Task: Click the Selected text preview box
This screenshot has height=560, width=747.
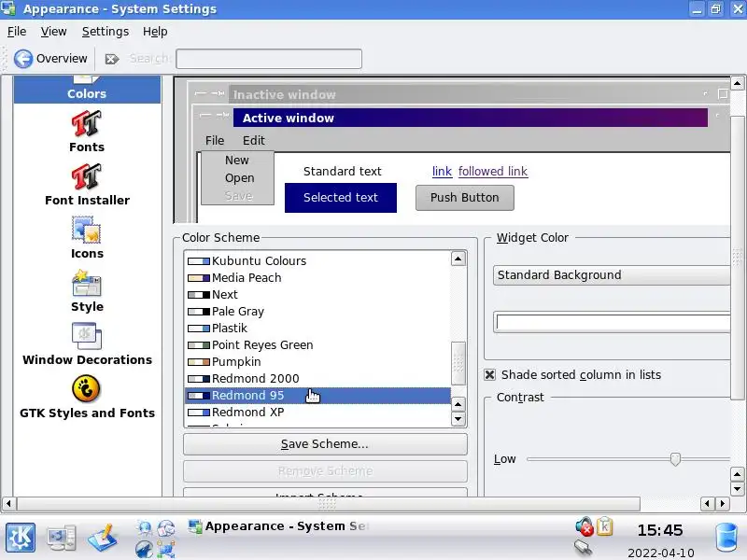Action: (x=341, y=198)
